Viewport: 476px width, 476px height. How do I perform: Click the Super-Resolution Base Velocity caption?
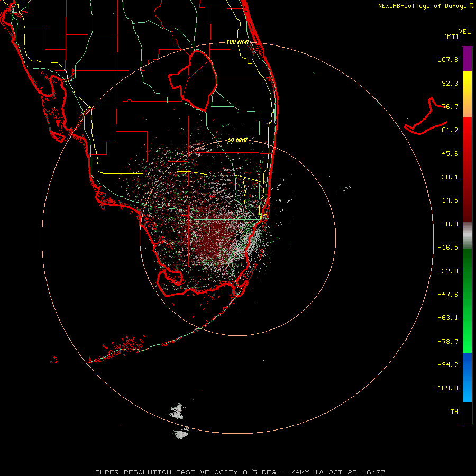point(240,472)
